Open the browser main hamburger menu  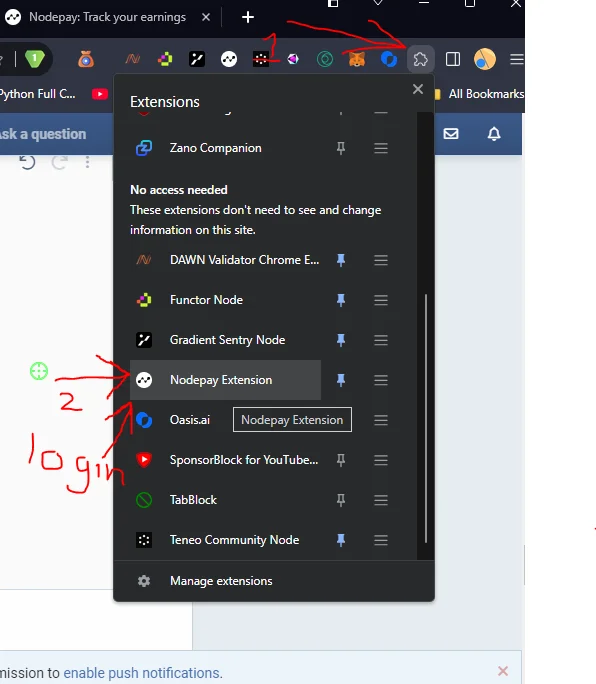point(517,59)
